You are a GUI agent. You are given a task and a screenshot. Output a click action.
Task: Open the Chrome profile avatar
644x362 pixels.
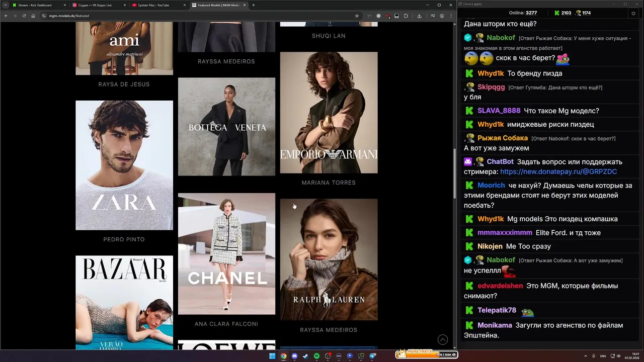coord(442,16)
